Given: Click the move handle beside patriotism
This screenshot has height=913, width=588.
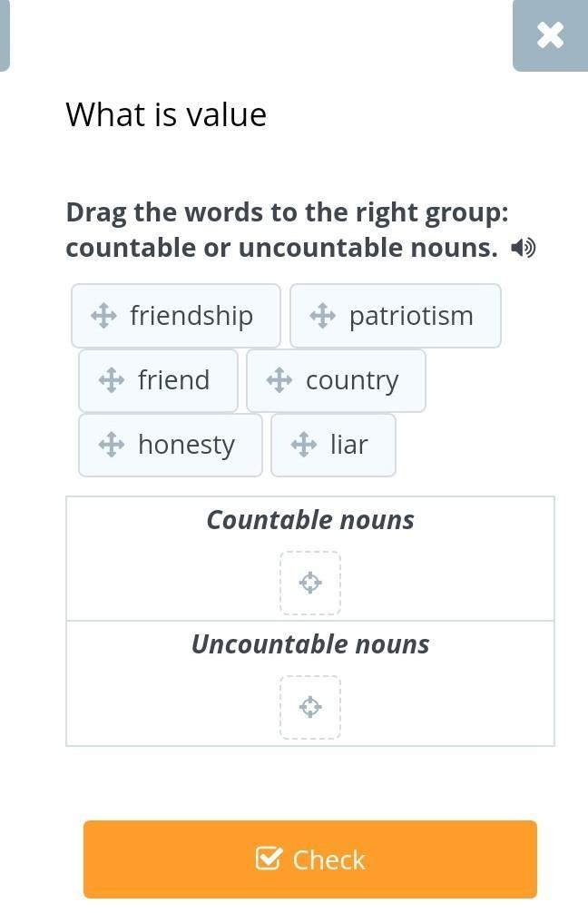Looking at the screenshot, I should click(322, 316).
